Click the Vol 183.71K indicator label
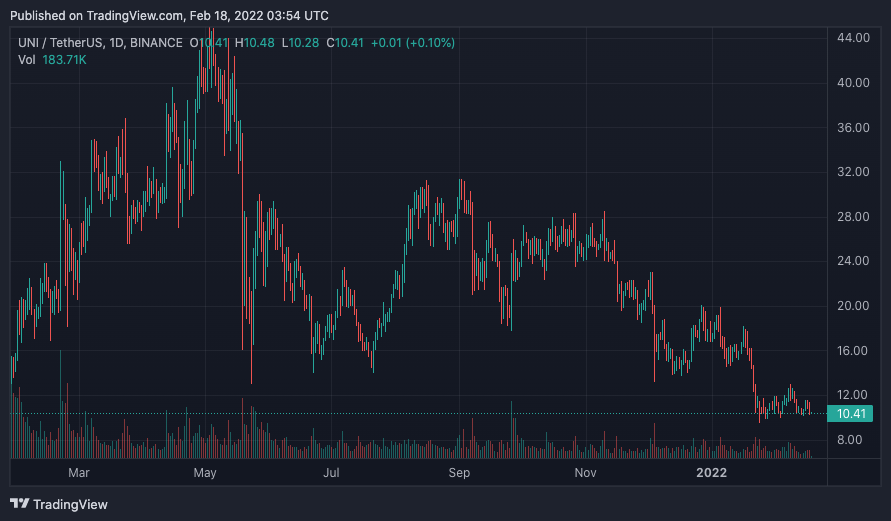Viewport: 891px width, 521px height. point(52,60)
